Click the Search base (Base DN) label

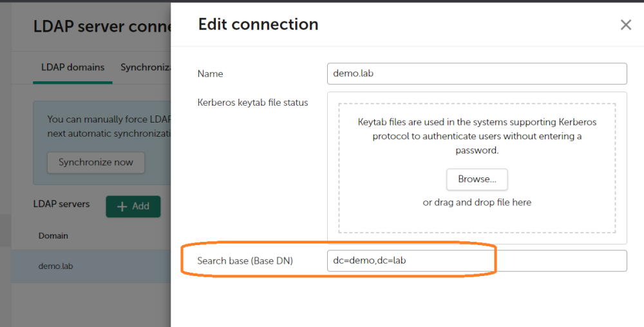pyautogui.click(x=245, y=261)
